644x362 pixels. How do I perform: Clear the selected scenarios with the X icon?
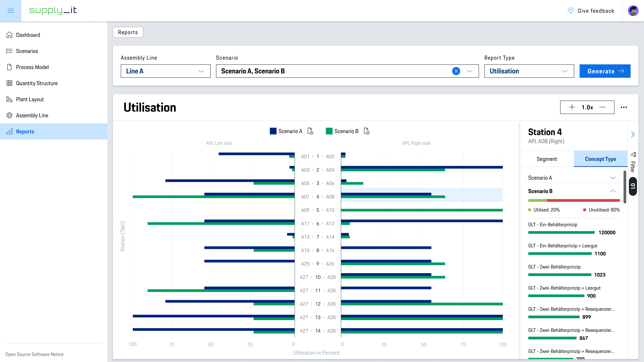tap(456, 71)
